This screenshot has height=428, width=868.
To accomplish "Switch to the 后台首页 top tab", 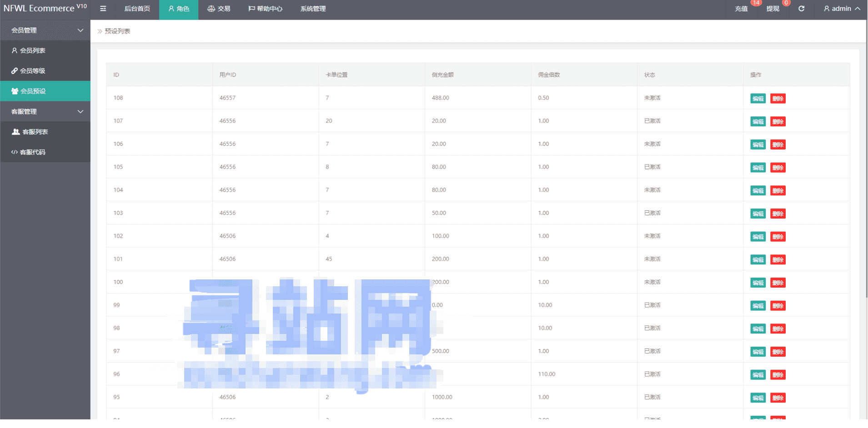I will point(137,9).
